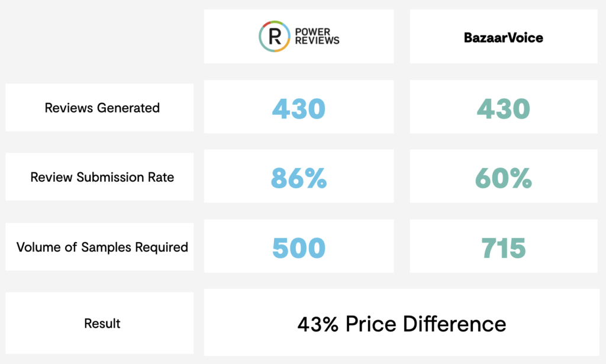Select the Review Submission Rate label
Image resolution: width=606 pixels, height=364 pixels.
(x=102, y=177)
